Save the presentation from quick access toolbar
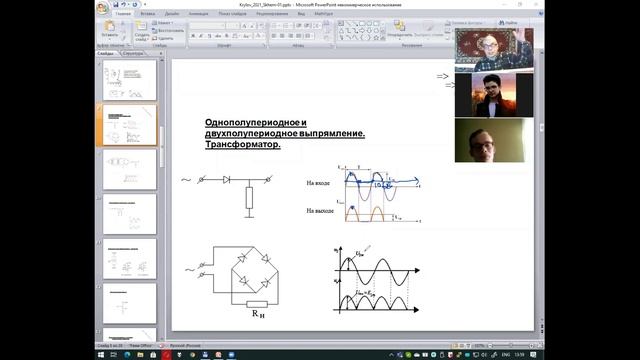The image size is (640, 360). 116,4
